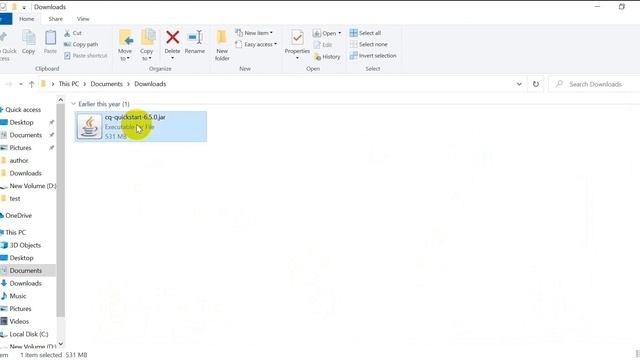Switch to the Home ribbon tab
This screenshot has width=640, height=360.
pos(27,19)
